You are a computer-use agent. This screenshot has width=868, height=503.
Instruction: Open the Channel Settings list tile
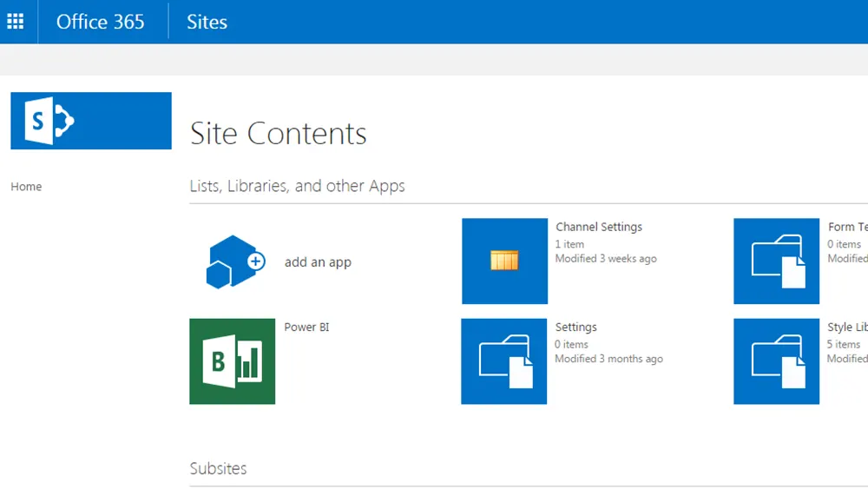coord(505,261)
